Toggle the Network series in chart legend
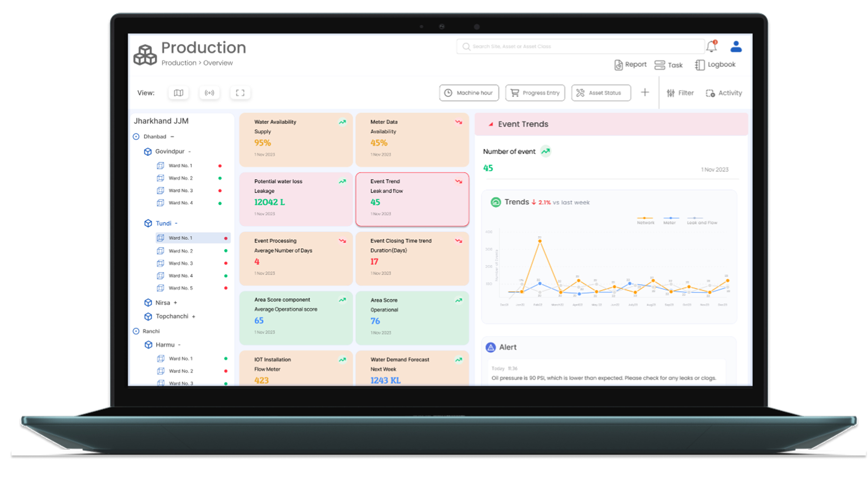Screen dimensions: 868x492 [x=645, y=221]
